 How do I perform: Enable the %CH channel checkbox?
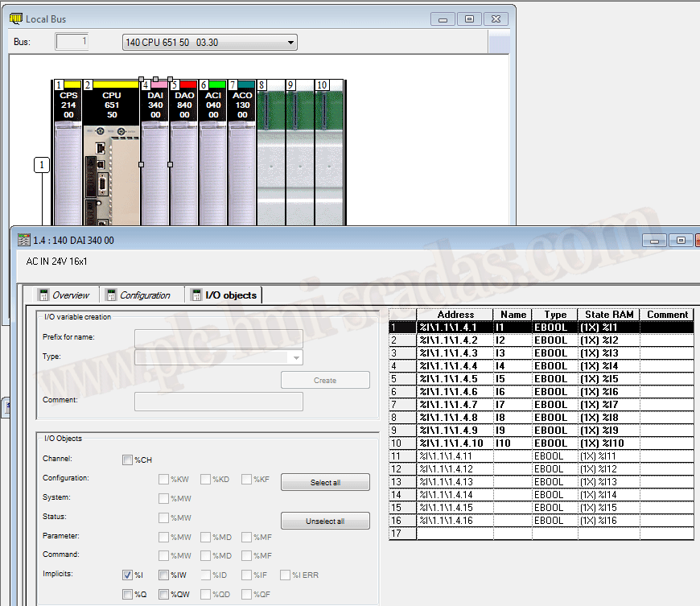(x=128, y=460)
